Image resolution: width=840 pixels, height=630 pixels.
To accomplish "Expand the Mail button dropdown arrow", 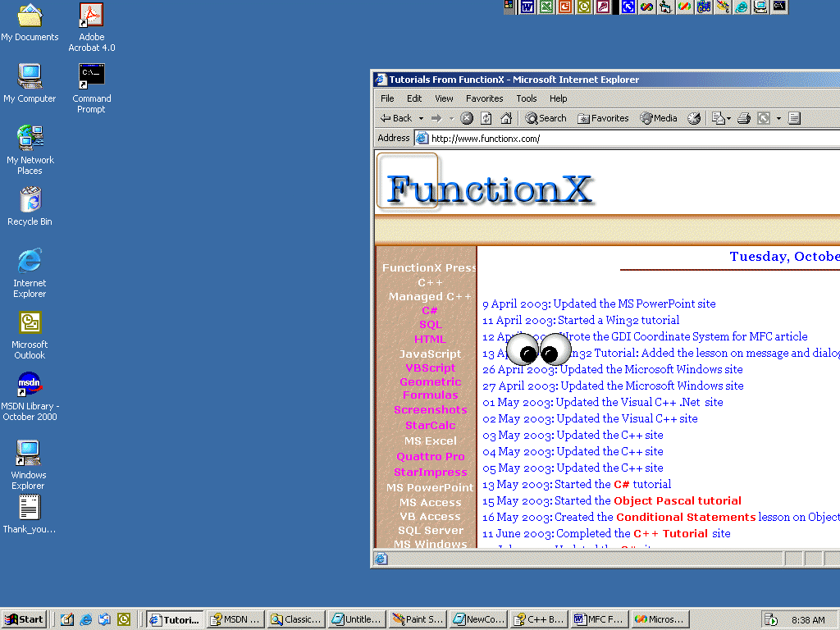I will click(728, 118).
